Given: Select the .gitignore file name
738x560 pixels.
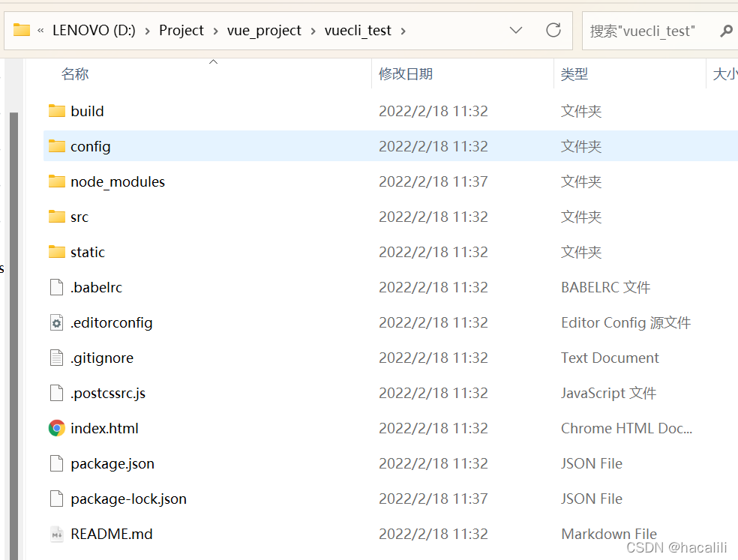Looking at the screenshot, I should pyautogui.click(x=102, y=358).
